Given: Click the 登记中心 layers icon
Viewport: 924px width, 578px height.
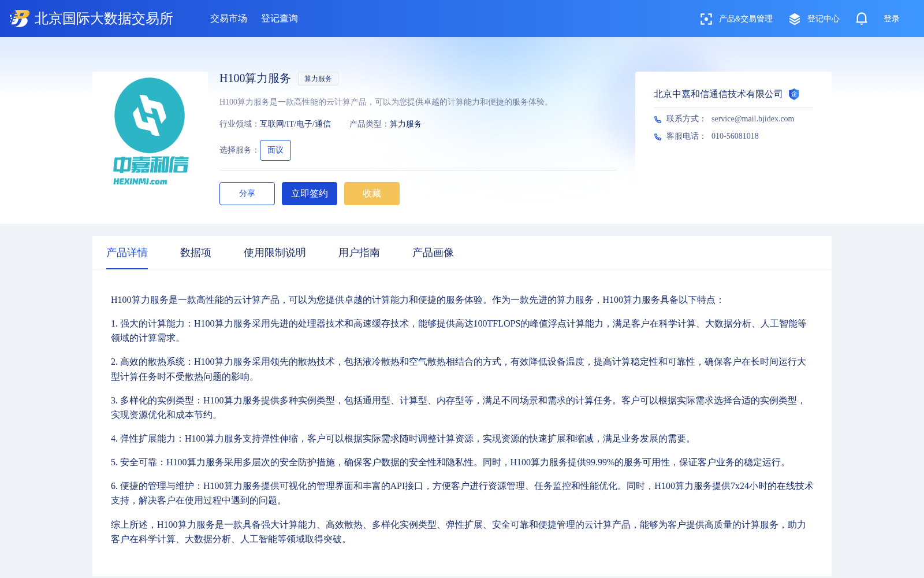Looking at the screenshot, I should point(795,19).
